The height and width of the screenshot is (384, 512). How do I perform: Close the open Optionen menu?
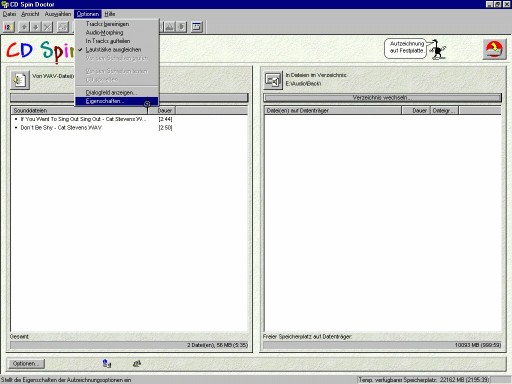coord(88,14)
